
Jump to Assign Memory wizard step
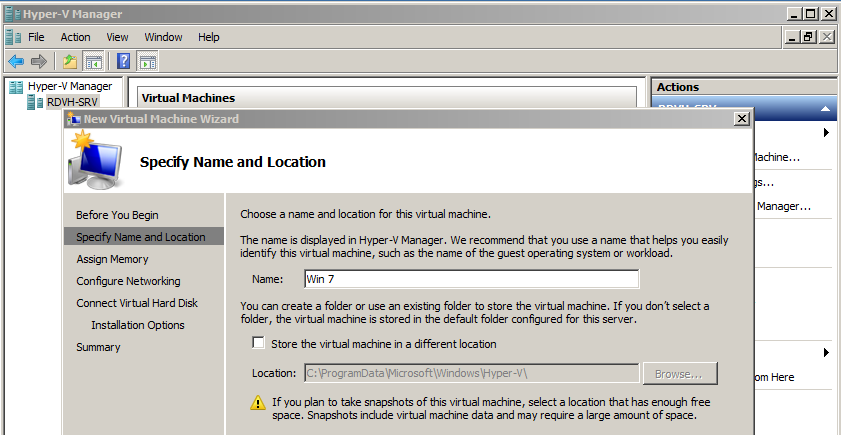112,259
